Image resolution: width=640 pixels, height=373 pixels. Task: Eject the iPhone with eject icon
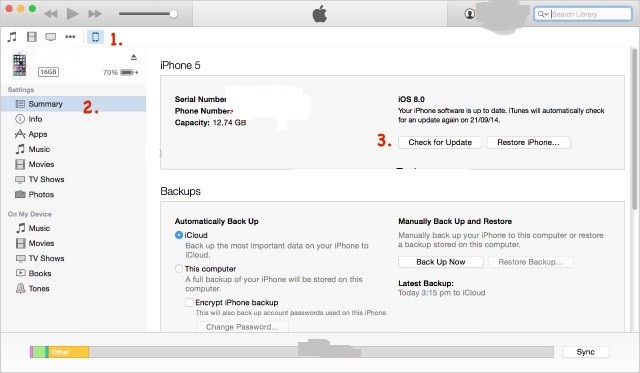click(x=134, y=57)
